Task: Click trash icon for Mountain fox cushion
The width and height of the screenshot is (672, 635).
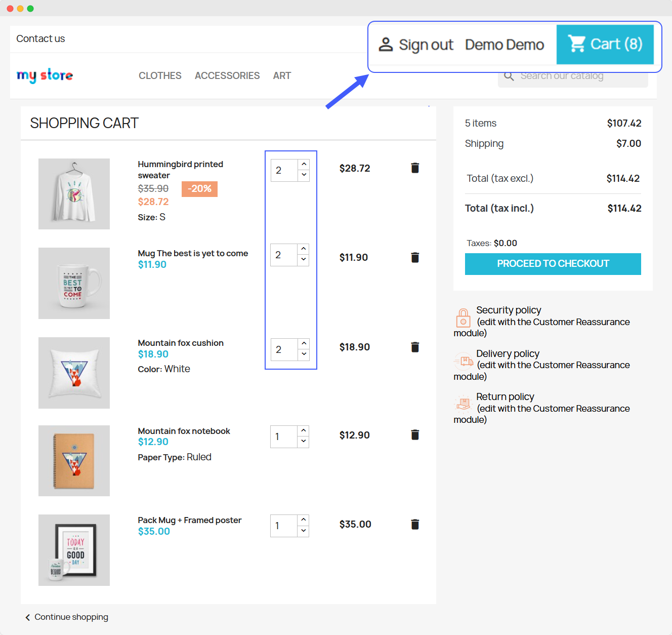Action: pos(415,347)
